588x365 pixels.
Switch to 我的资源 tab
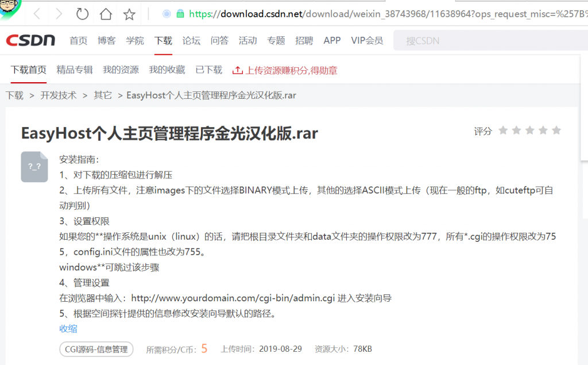pos(121,70)
